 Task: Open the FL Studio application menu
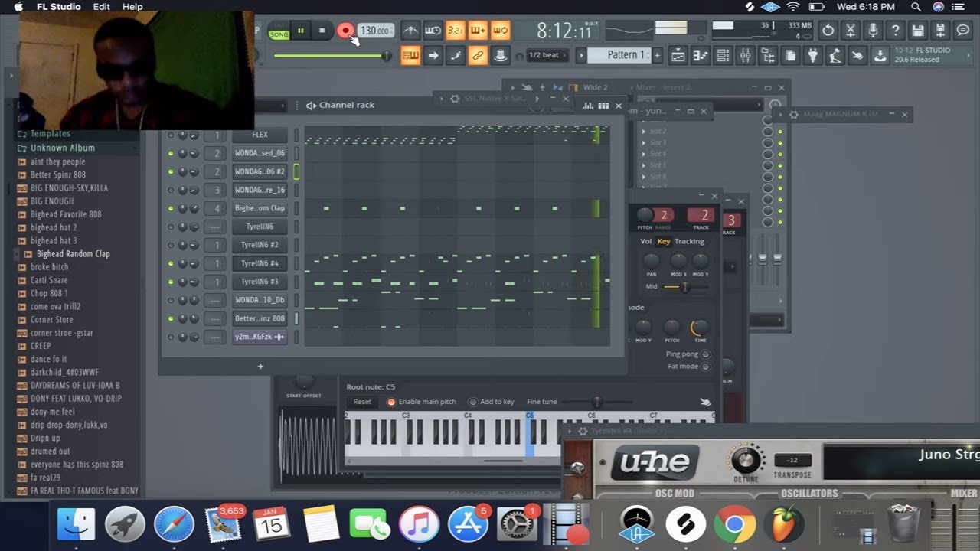(58, 7)
